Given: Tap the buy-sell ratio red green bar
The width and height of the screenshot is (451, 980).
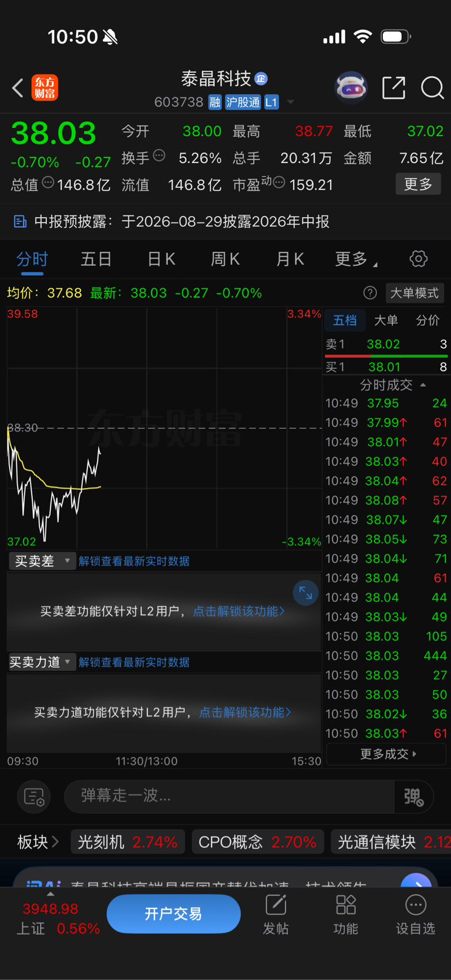Looking at the screenshot, I should 386,356.
